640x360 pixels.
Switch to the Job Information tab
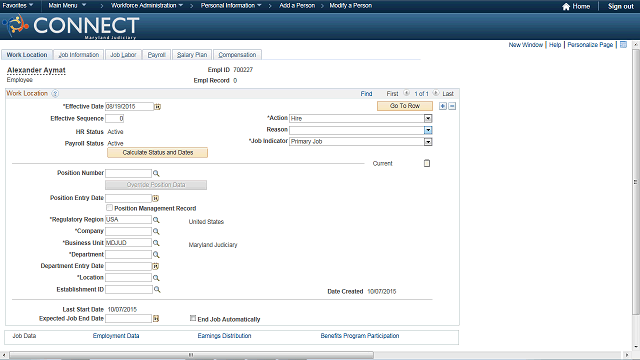79,55
